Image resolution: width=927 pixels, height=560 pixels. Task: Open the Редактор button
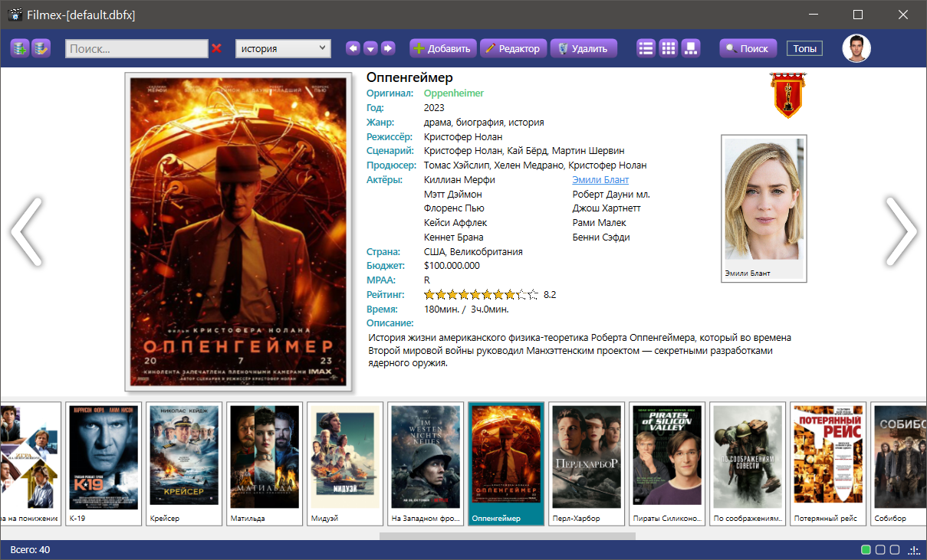[513, 48]
